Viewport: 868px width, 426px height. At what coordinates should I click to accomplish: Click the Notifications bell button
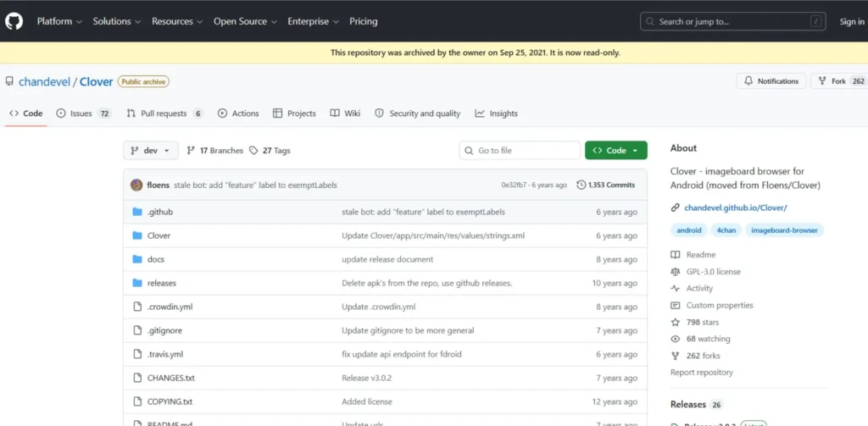click(771, 80)
